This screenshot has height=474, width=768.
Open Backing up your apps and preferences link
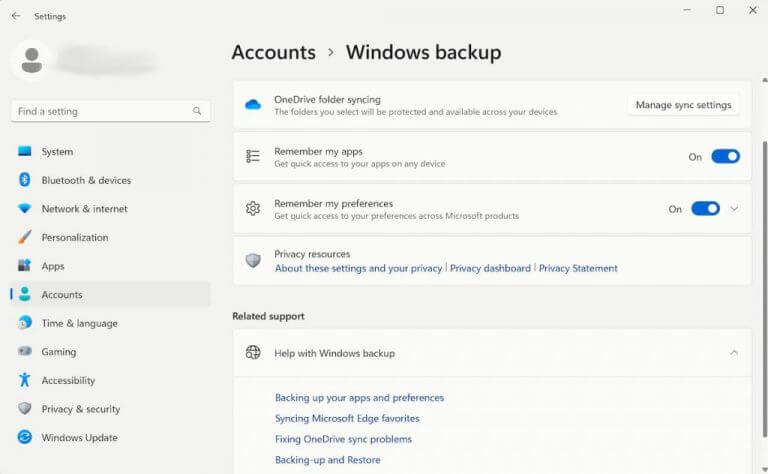(359, 398)
